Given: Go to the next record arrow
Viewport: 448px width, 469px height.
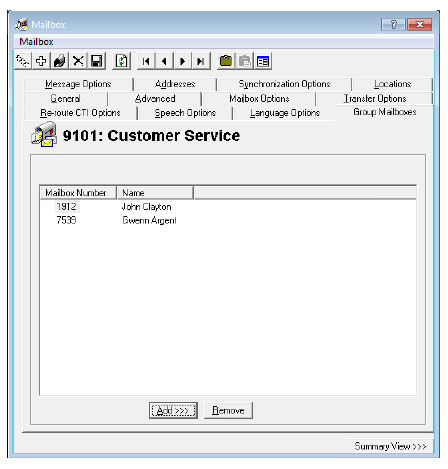Looking at the screenshot, I should (182, 61).
